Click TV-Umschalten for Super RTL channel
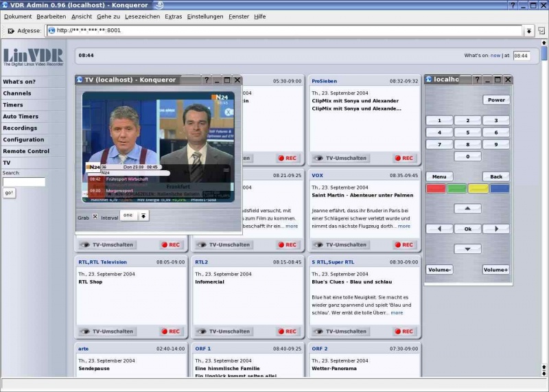Screen dimensions: 549x392 [340, 331]
